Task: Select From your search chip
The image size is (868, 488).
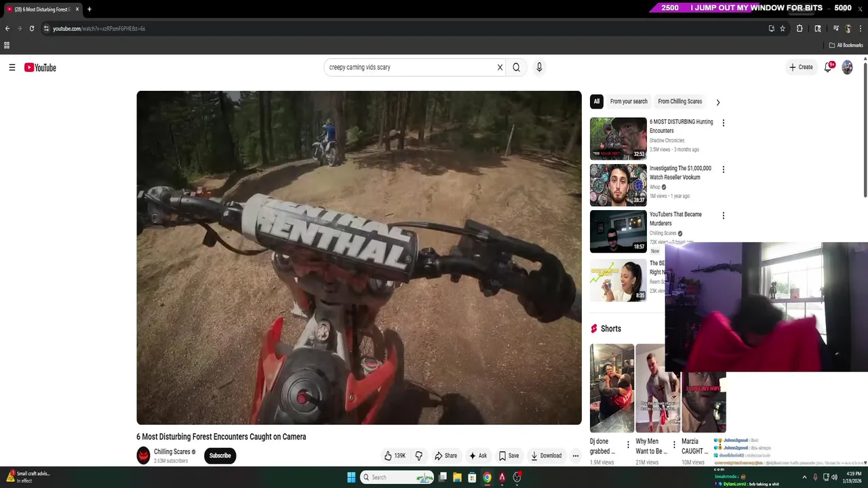Action: [x=629, y=102]
